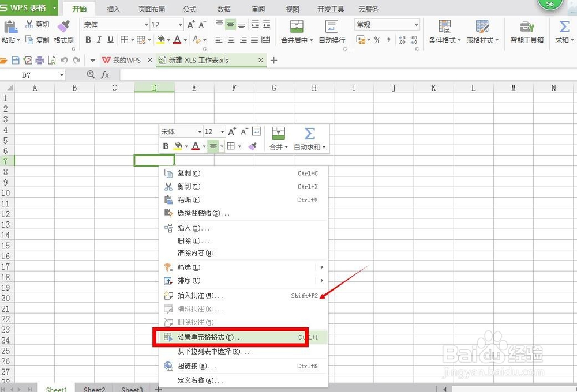Switch to the 数据 ribbon tab
This screenshot has width=577, height=392.
click(x=223, y=9)
